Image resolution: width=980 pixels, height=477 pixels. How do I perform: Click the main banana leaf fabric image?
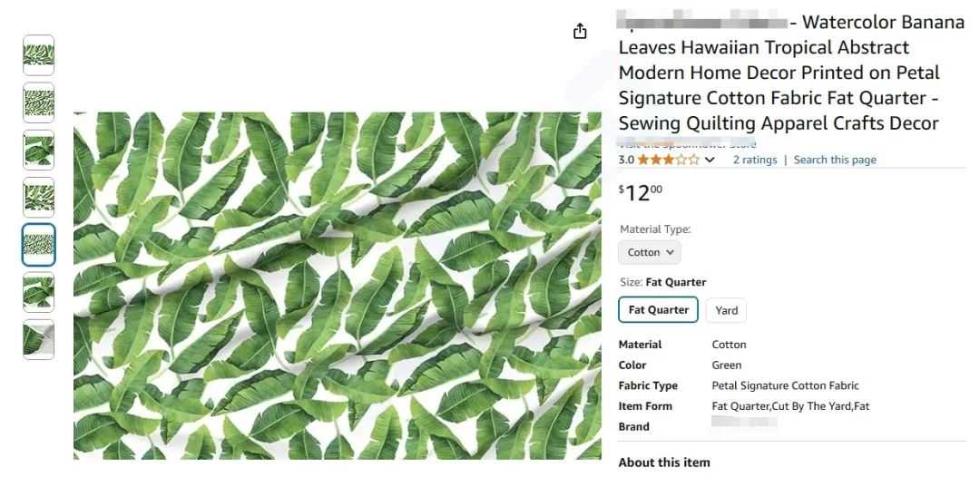[x=337, y=285]
